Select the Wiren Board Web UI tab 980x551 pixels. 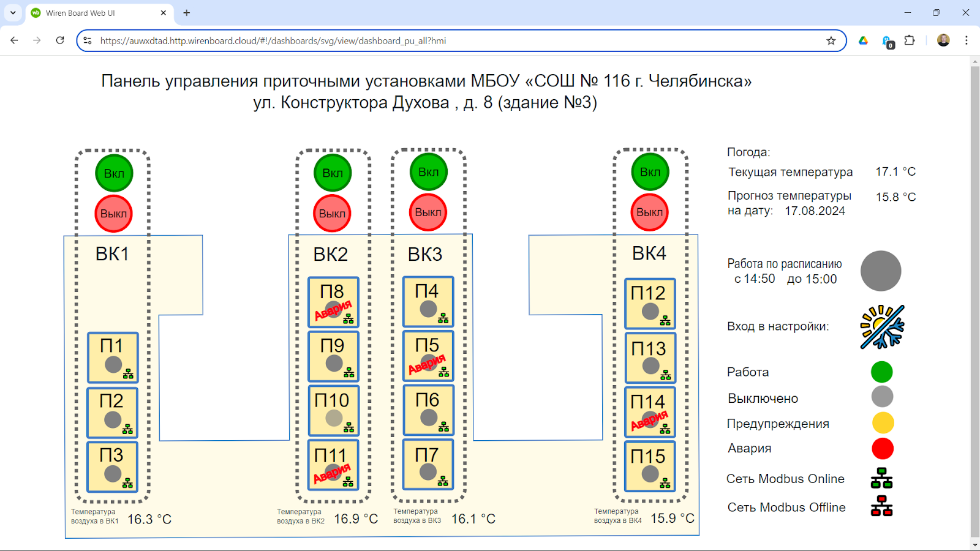point(99,13)
